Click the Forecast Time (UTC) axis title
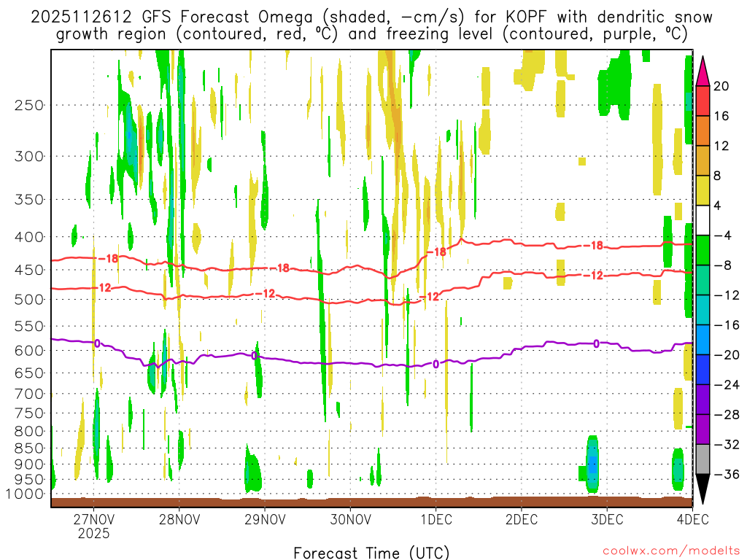 point(371,552)
